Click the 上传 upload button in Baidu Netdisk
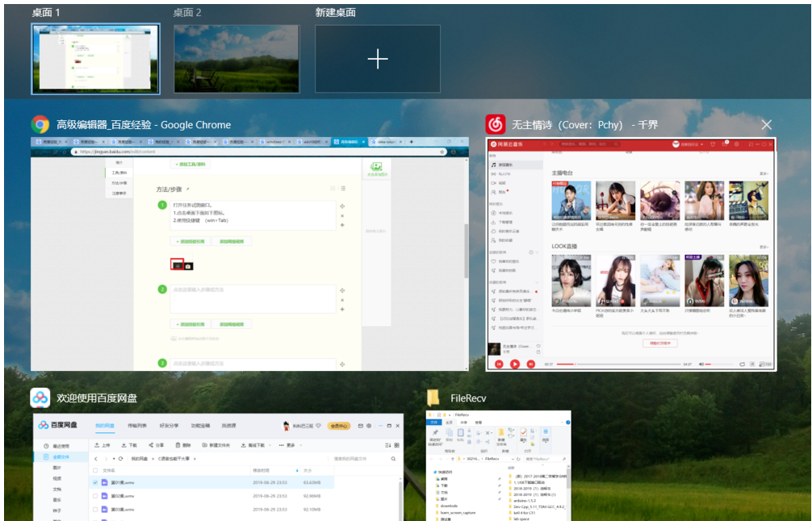 pyautogui.click(x=102, y=445)
